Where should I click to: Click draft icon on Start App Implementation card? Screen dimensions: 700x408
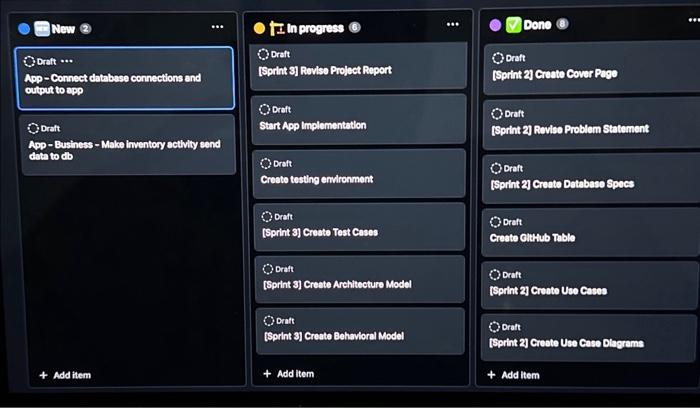264,109
